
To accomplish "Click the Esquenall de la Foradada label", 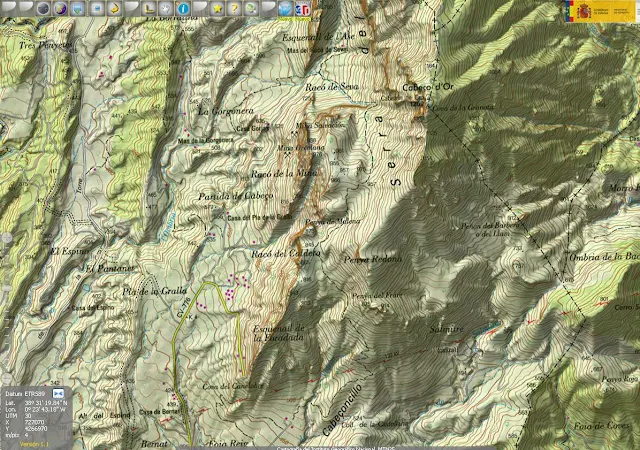I will (279, 333).
